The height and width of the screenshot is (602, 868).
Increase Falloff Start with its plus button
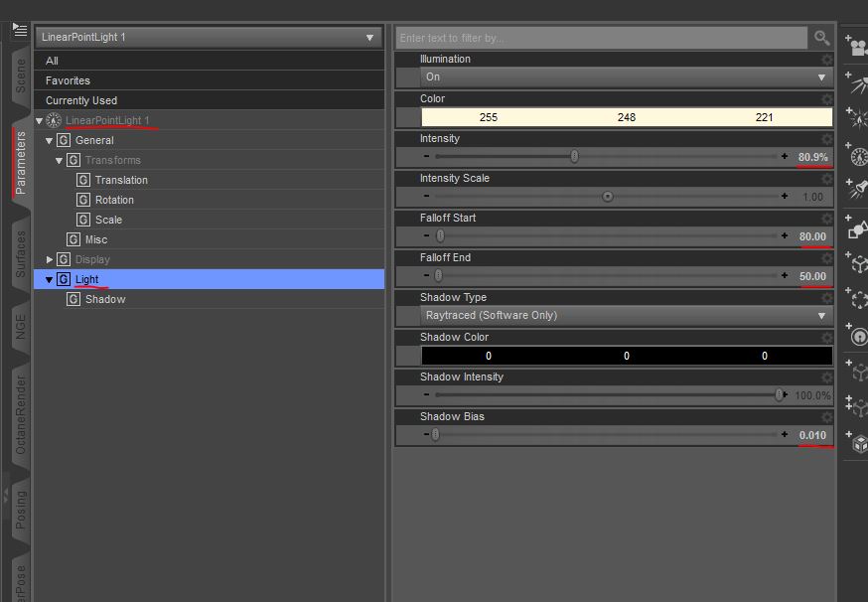785,235
